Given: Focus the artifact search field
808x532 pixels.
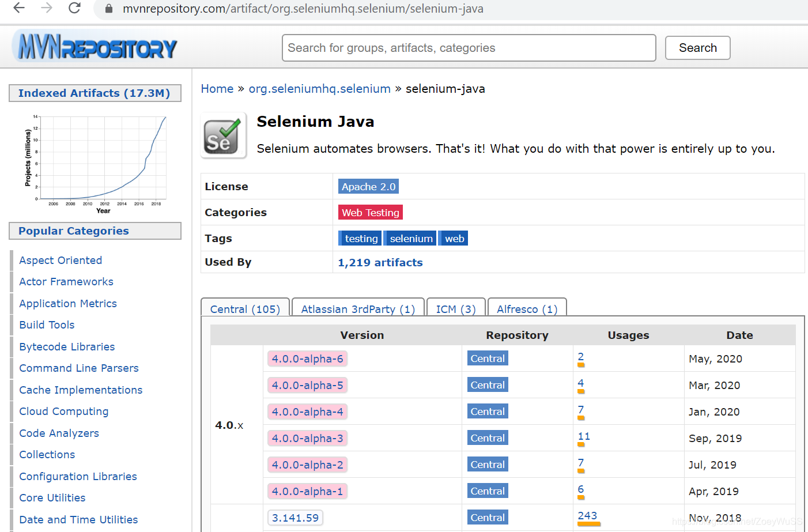Looking at the screenshot, I should 469,48.
